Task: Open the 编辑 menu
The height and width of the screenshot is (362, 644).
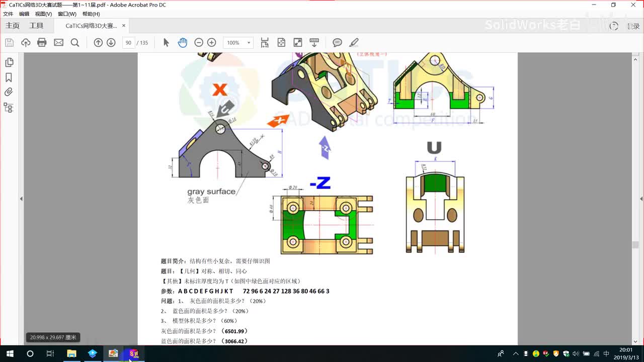Action: (24, 14)
